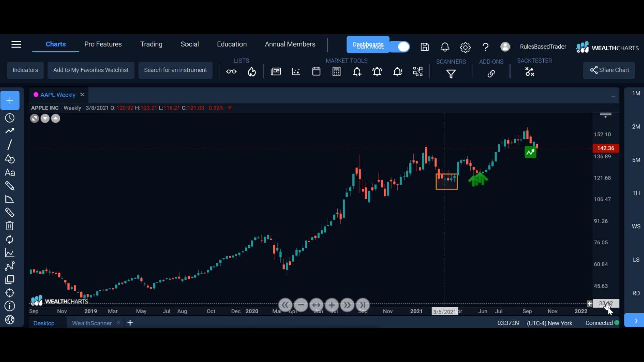The height and width of the screenshot is (362, 644).
Task: Select the 1M right panel item
Action: click(636, 93)
